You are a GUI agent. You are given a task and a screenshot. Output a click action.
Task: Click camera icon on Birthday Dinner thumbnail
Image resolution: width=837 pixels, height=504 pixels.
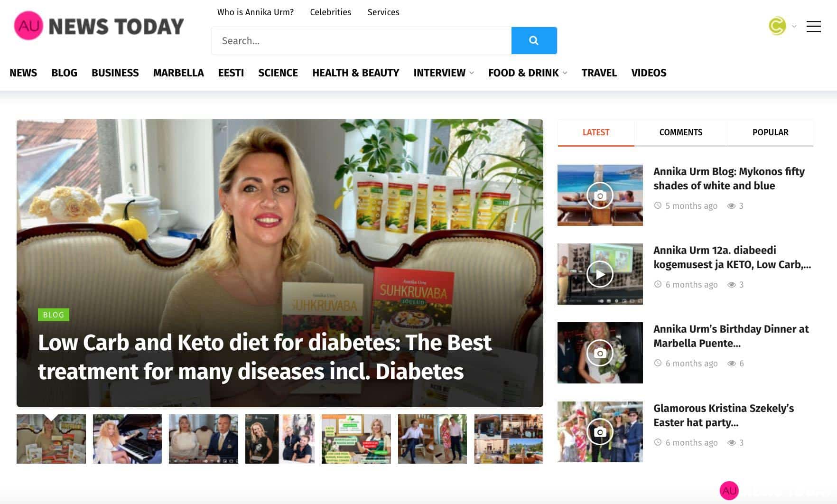pyautogui.click(x=600, y=353)
